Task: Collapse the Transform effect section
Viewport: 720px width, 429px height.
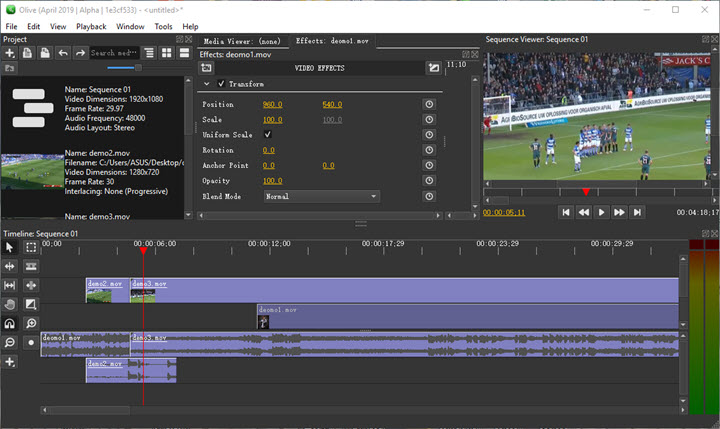Action: click(207, 85)
